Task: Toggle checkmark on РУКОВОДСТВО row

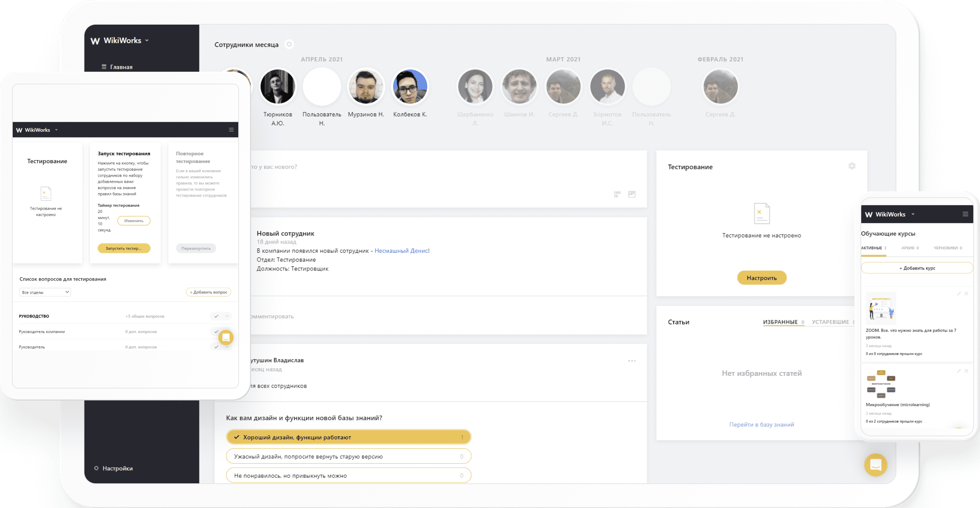Action: 216,316
